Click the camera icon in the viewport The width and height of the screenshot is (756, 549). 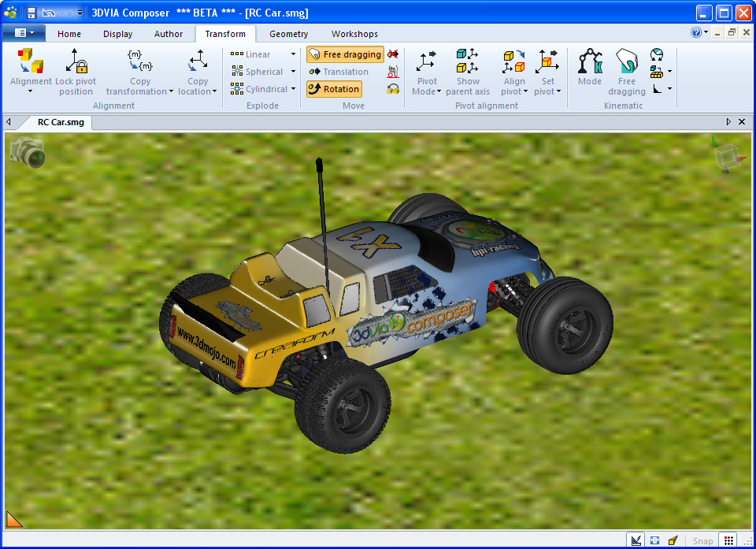[x=28, y=152]
